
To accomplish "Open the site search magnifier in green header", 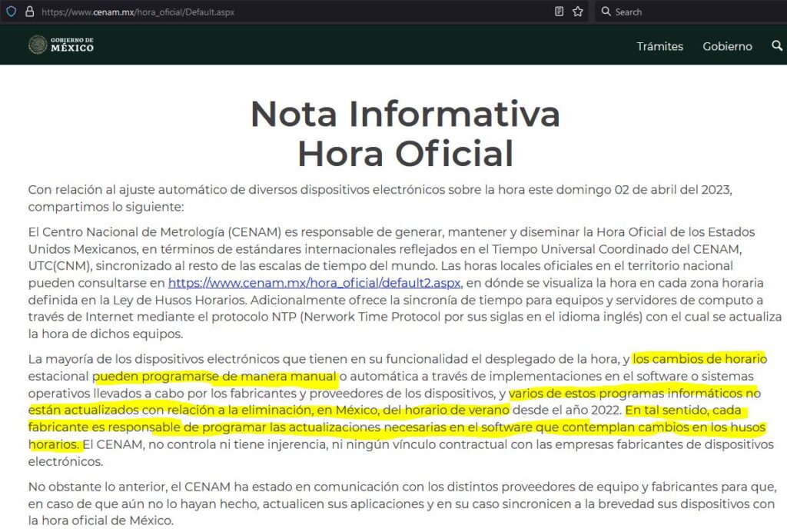I will (776, 46).
